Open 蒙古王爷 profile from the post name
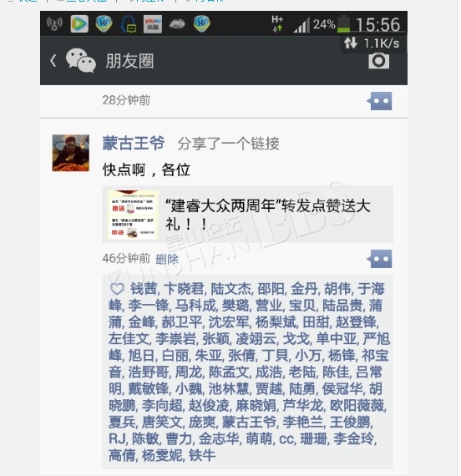Screen dimensions: 461x476 point(134,144)
